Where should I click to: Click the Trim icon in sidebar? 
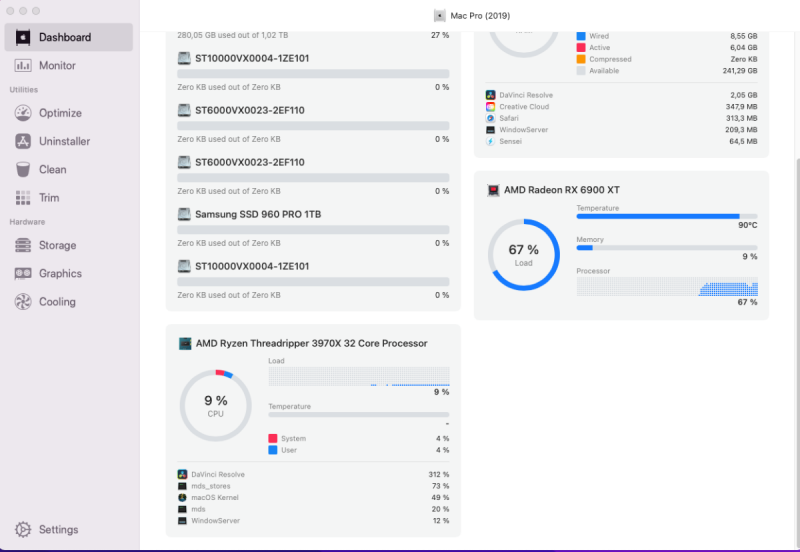click(x=22, y=197)
